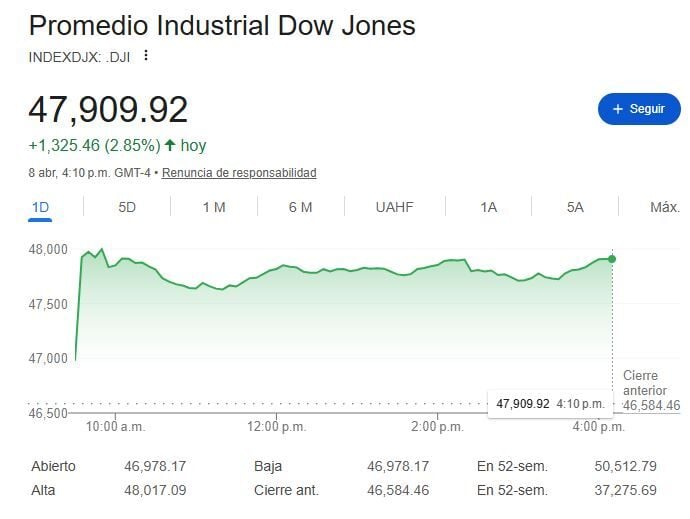The width and height of the screenshot is (690, 519).
Task: Switch to the 1 M range tab
Action: point(214,207)
